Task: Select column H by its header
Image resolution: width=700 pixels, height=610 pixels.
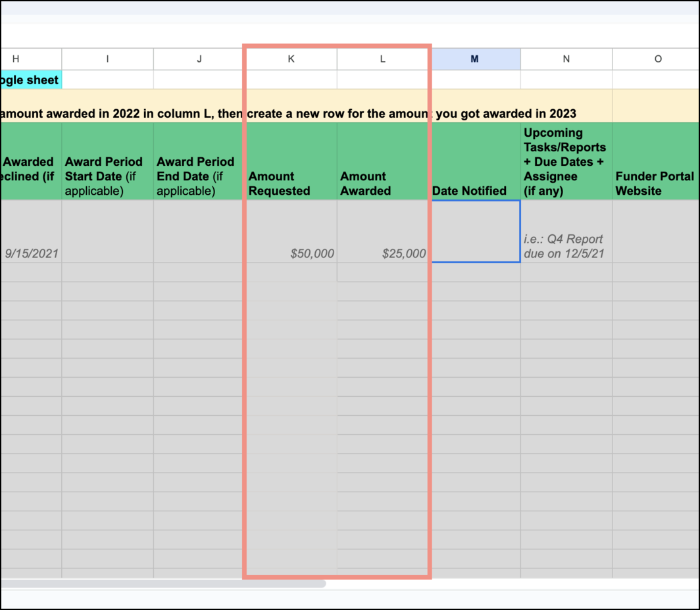Action: pos(16,59)
